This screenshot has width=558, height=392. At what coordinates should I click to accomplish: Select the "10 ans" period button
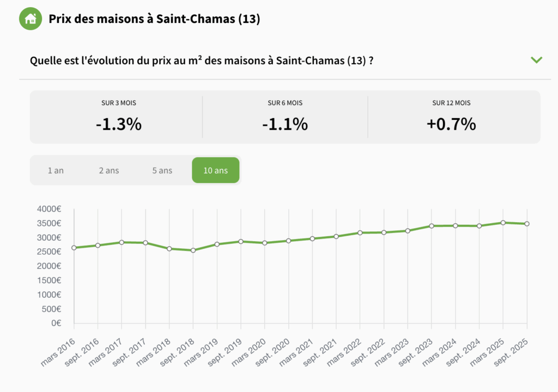point(216,170)
